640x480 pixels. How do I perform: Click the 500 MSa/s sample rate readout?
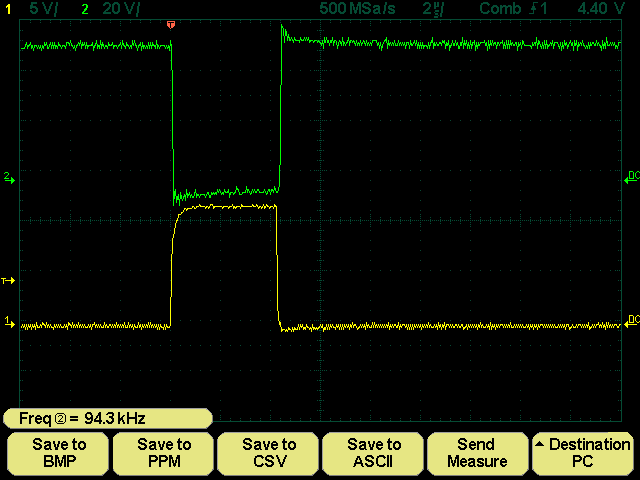click(357, 9)
